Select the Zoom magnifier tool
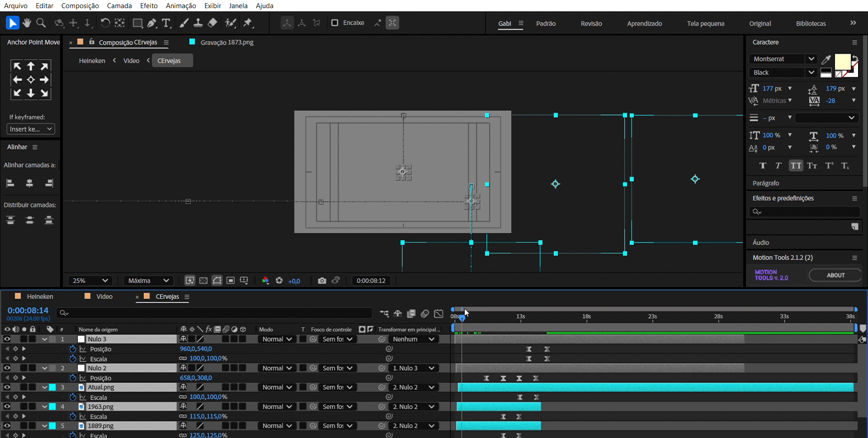The height and width of the screenshot is (438, 868). coord(41,23)
